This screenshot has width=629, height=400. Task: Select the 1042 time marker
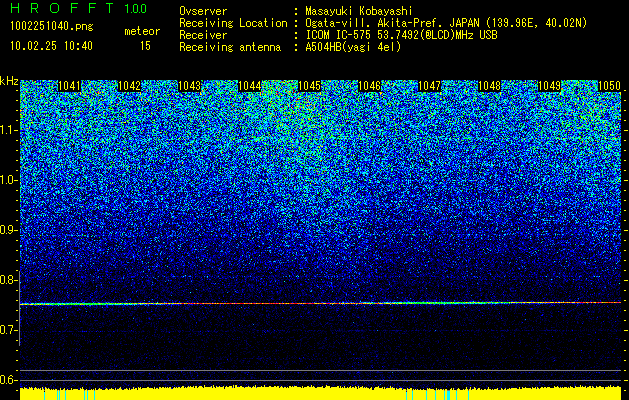pos(130,86)
